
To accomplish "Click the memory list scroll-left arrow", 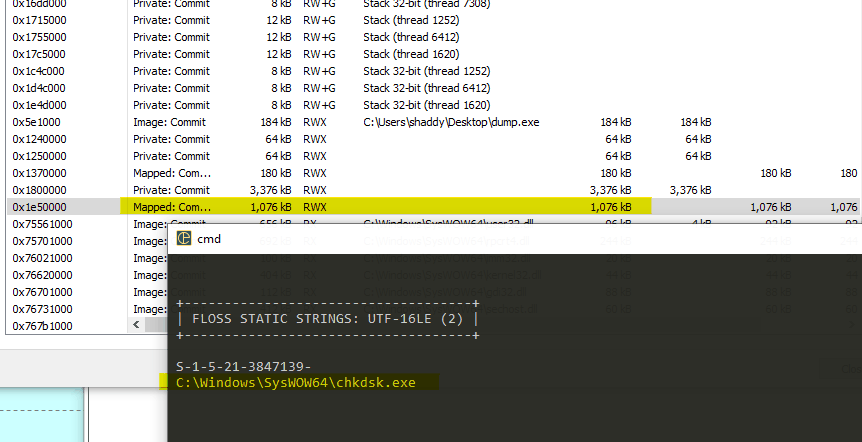I will pos(136,325).
